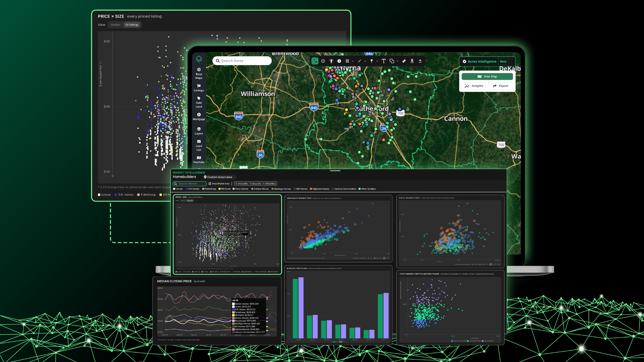Image resolution: width=644 pixels, height=362 pixels.
Task: Select the line drawing tool
Action: click(359, 61)
